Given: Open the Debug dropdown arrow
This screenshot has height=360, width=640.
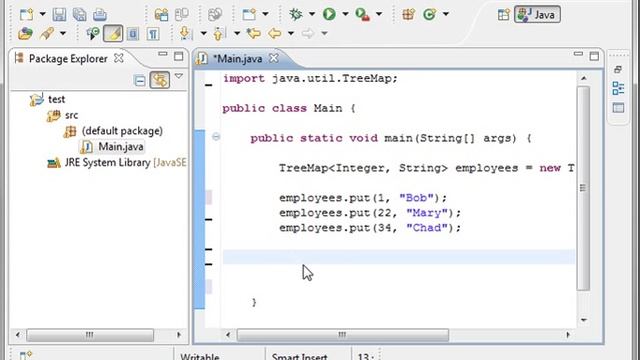Looking at the screenshot, I should point(312,14).
